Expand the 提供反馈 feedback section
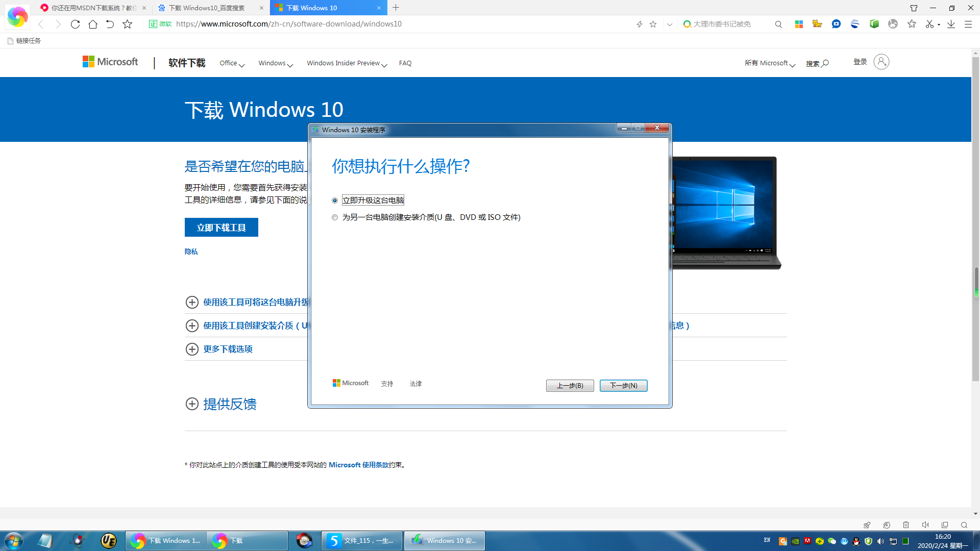 (221, 404)
